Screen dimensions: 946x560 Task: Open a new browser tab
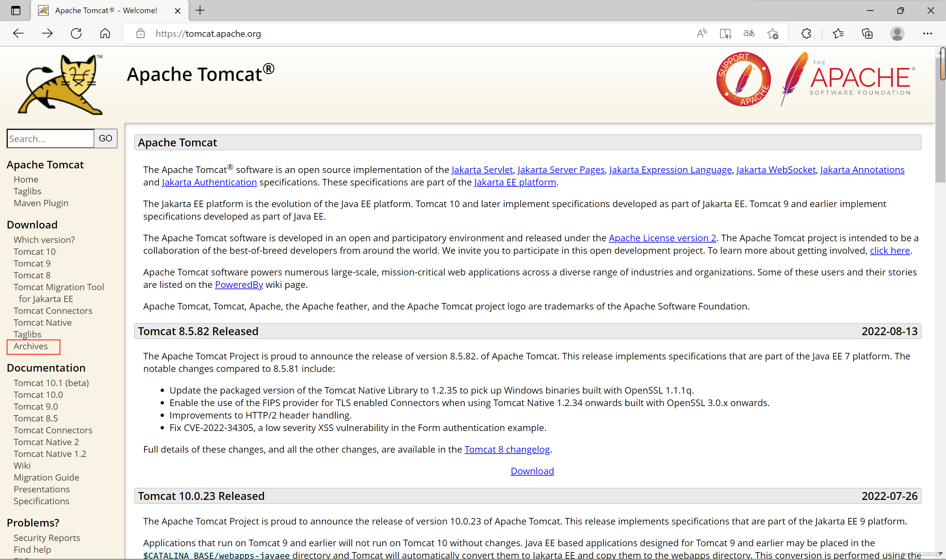coord(200,11)
